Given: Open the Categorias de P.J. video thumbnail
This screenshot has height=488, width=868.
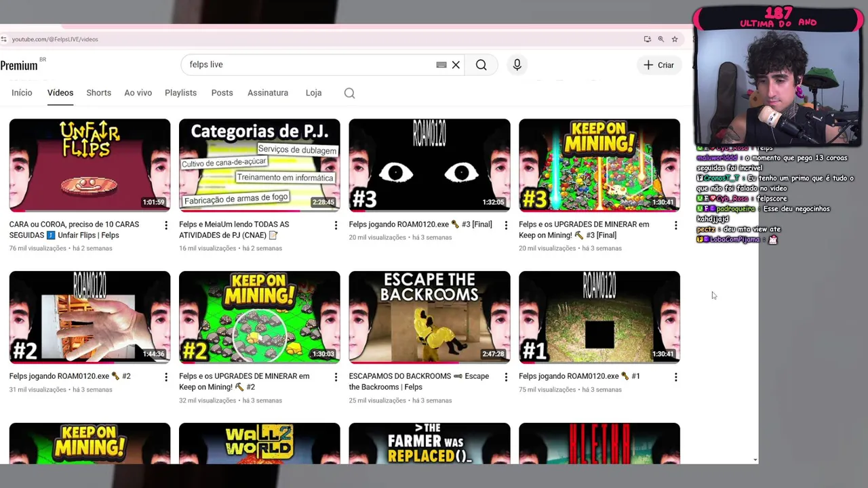Looking at the screenshot, I should pos(260,165).
